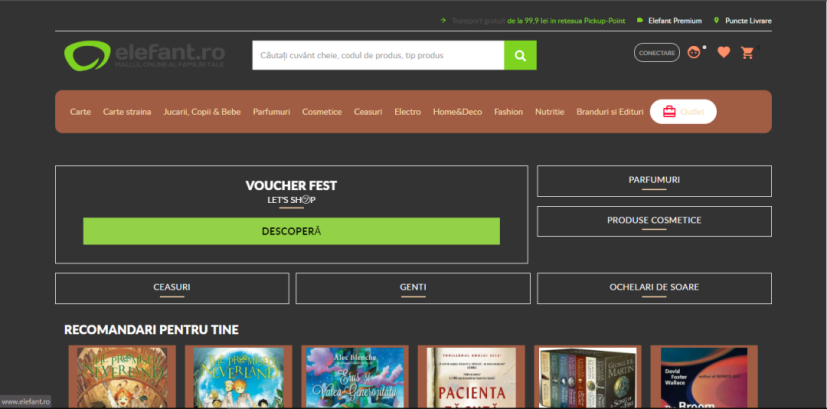Image resolution: width=827 pixels, height=409 pixels.
Task: Click the Transport gratuit Pickup-Point link
Action: coord(538,21)
